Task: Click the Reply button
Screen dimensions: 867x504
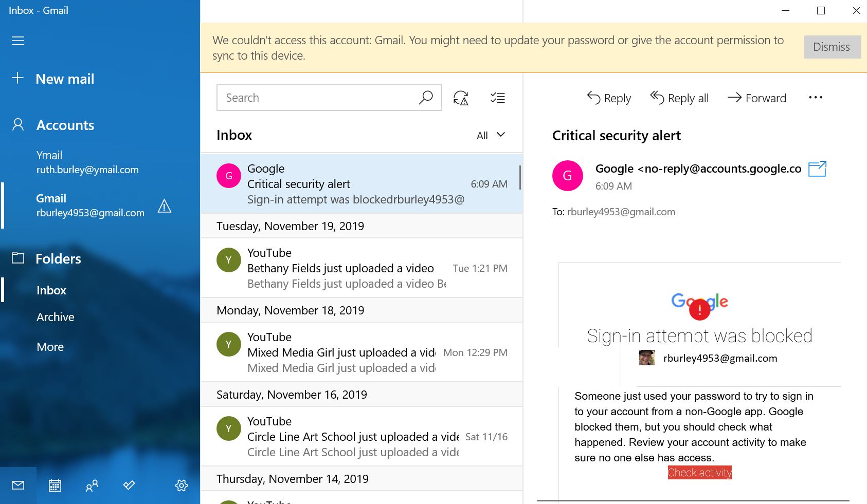Action: coord(609,98)
